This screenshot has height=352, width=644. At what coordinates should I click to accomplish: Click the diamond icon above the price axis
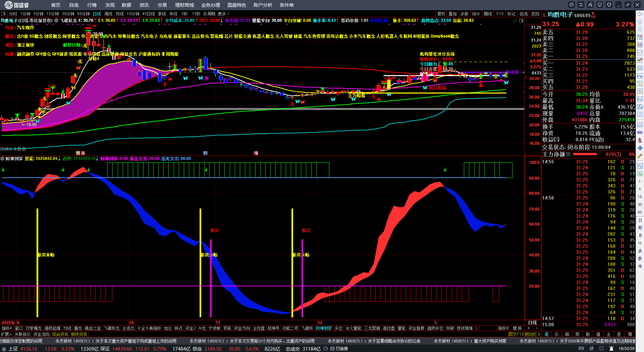(x=515, y=21)
